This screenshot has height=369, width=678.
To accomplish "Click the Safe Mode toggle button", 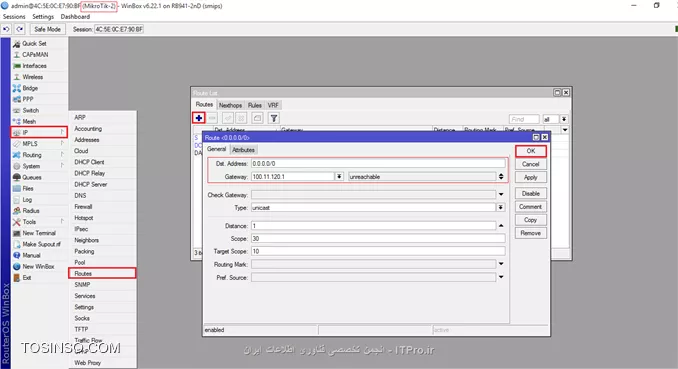I will [47, 29].
